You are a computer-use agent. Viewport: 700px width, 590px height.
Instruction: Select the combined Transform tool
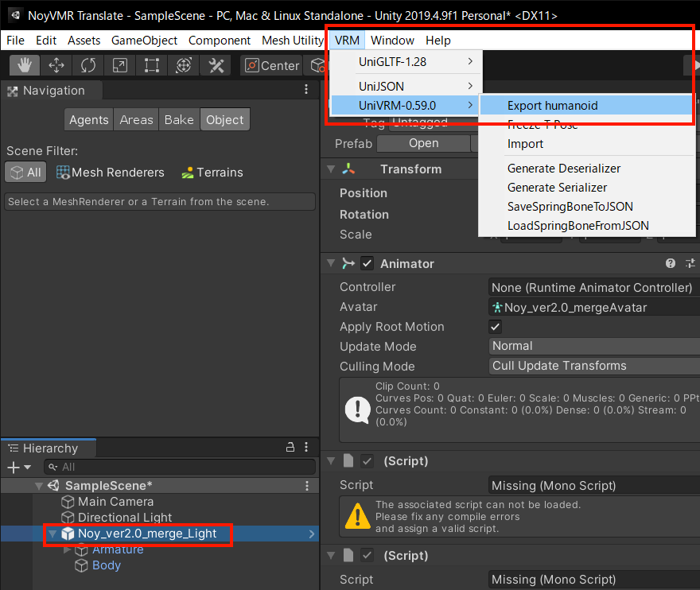(x=184, y=66)
